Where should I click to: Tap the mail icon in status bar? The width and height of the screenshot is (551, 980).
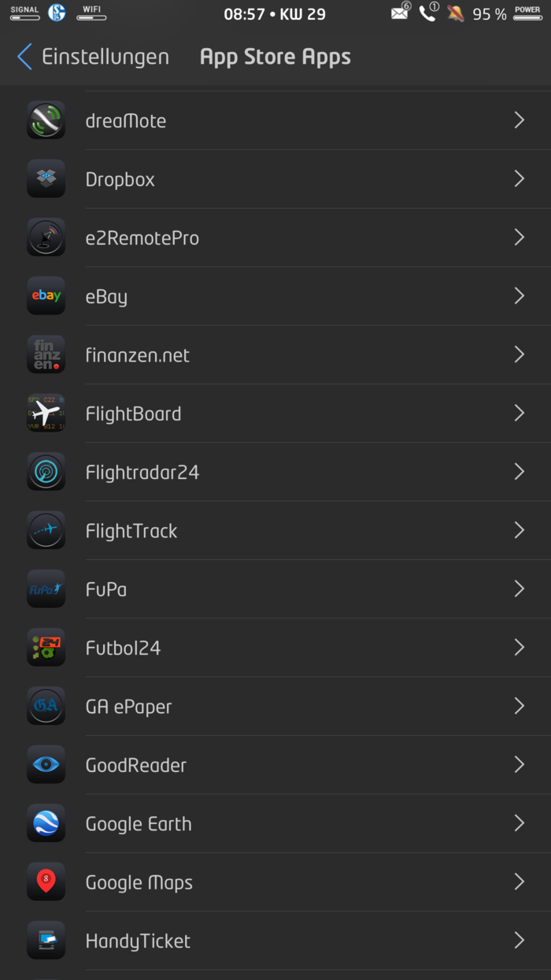pyautogui.click(x=401, y=13)
